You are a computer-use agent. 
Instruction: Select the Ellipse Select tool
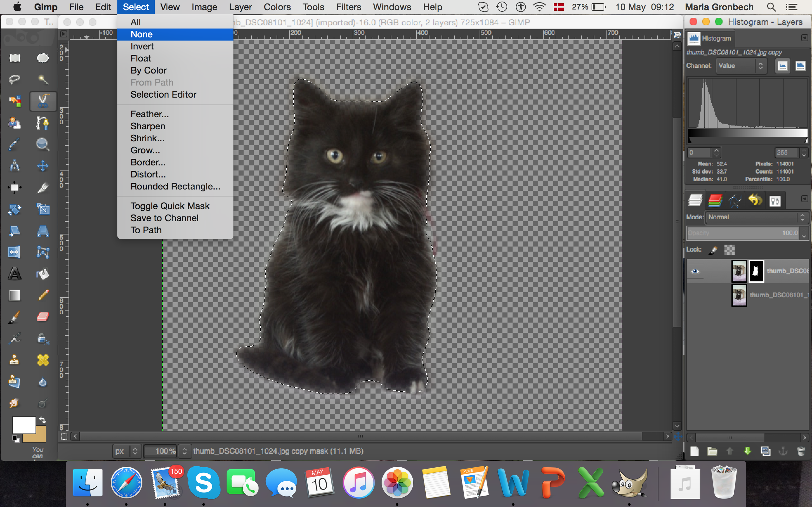(43, 58)
